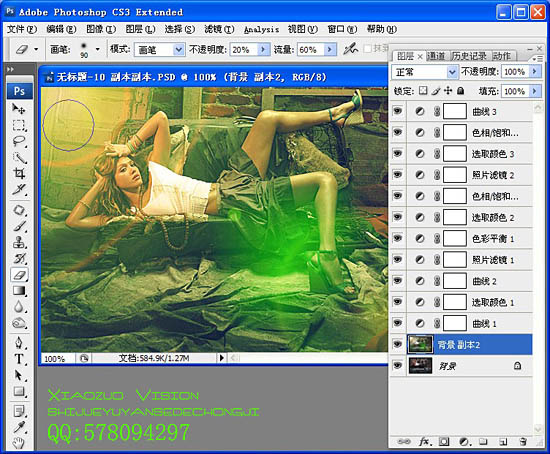Open the layer blend mode 正常 dropdown
Viewport: 550px width, 454px height.
tap(452, 72)
